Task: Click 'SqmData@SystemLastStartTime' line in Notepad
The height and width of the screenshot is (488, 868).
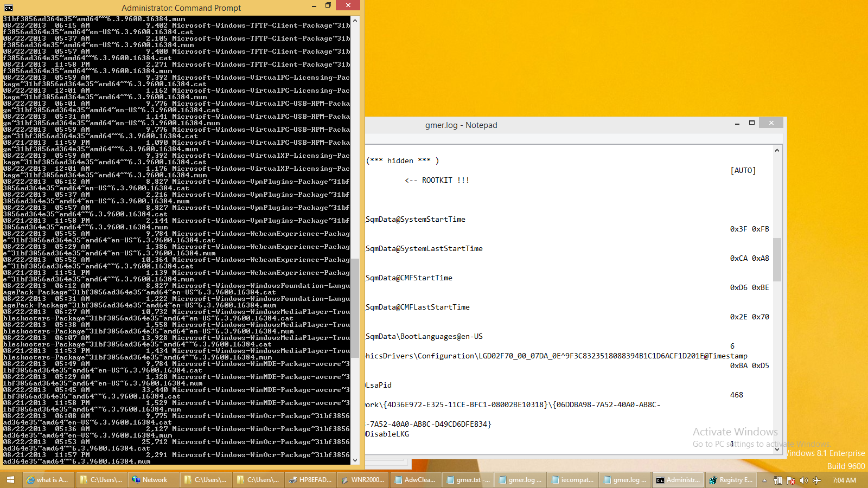Action: 424,248
